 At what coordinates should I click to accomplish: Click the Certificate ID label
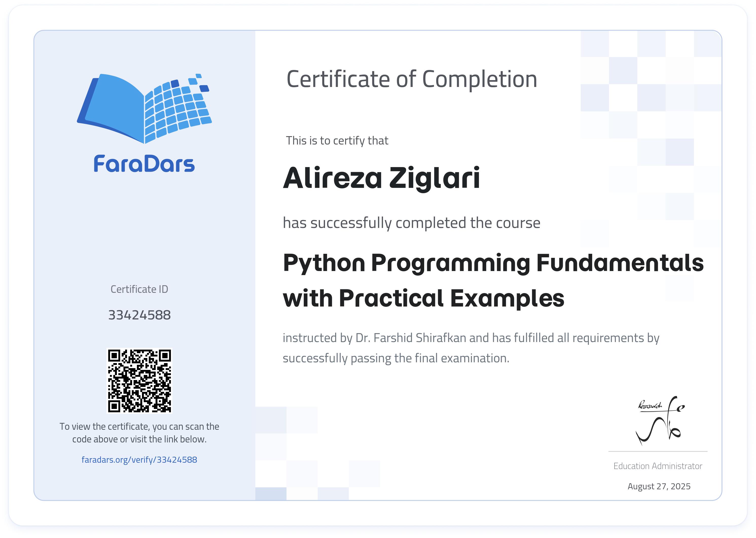(139, 289)
